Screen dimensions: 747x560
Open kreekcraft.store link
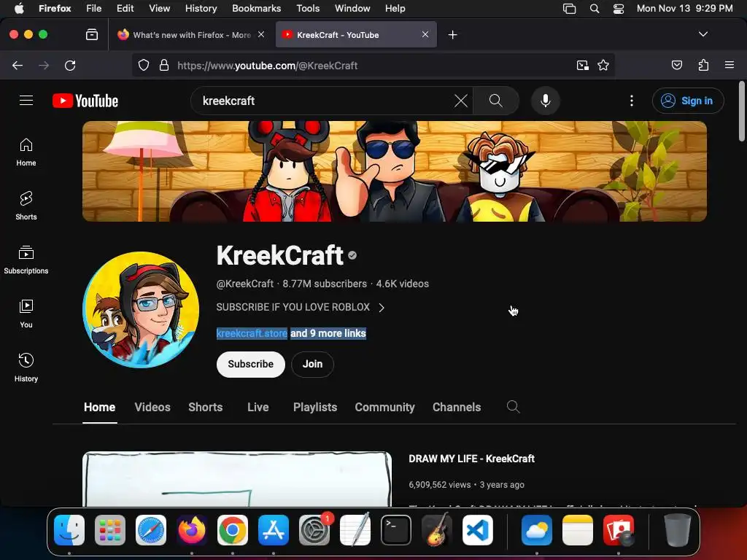[252, 333]
